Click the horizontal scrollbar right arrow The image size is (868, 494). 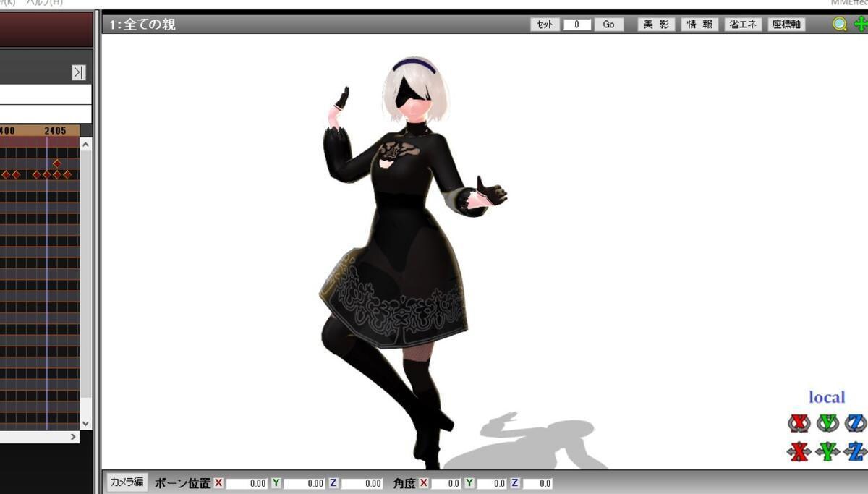tap(73, 437)
